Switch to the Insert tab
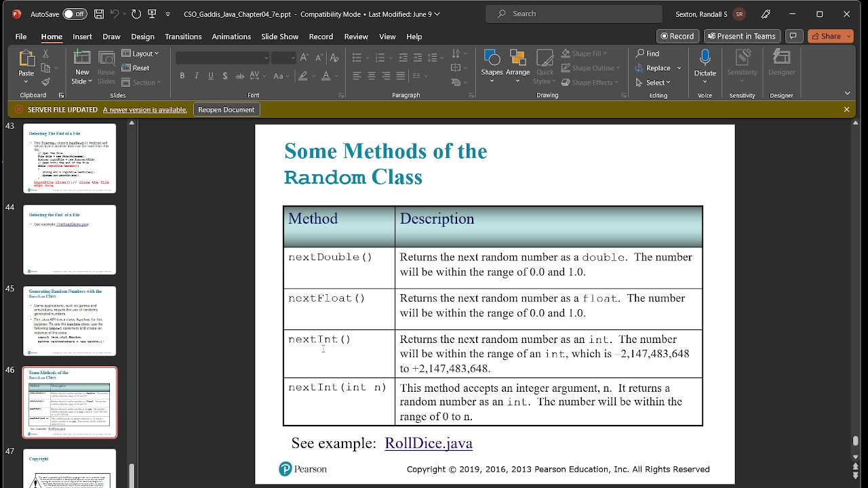Image resolution: width=868 pixels, height=488 pixels. tap(82, 36)
